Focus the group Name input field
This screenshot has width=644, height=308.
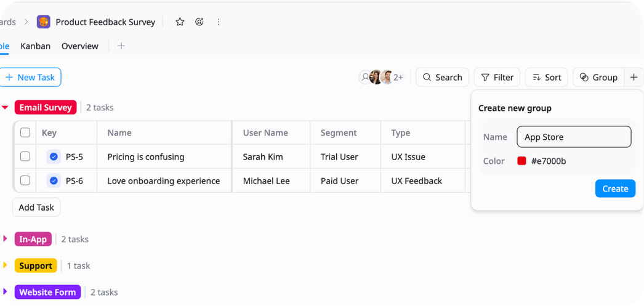pyautogui.click(x=574, y=137)
